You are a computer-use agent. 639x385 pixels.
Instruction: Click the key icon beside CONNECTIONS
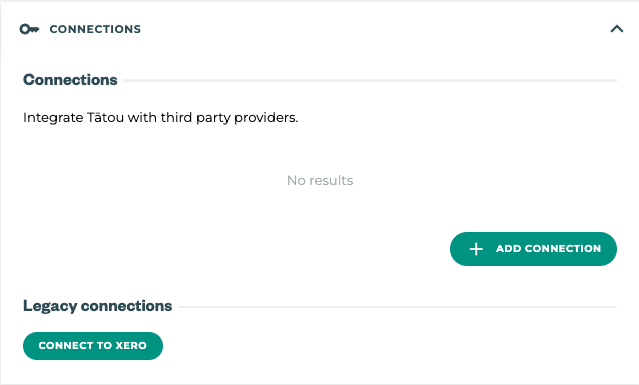[29, 29]
